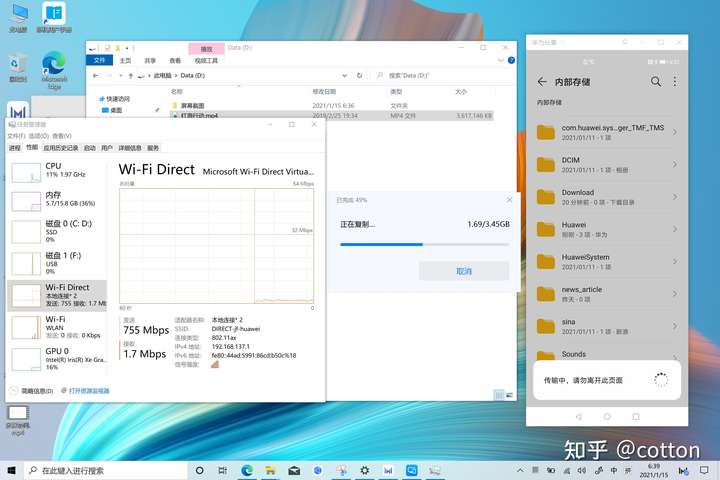Viewport: 720px width, 480px height.
Task: Open Cortana circle on the taskbar
Action: pos(199,470)
